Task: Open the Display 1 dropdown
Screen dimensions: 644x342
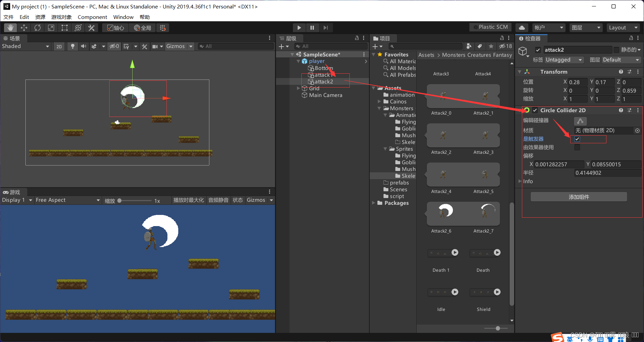Action: click(17, 200)
